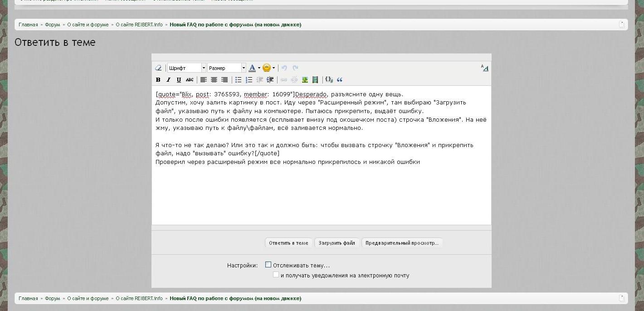Click the "Загрузить файл" button
This screenshot has height=311, width=644.
tap(337, 243)
